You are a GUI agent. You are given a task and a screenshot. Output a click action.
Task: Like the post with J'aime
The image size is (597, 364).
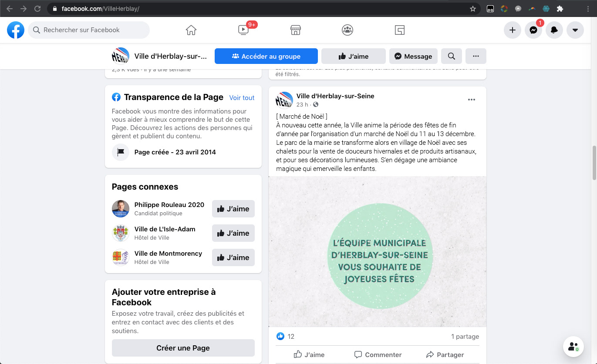point(309,354)
